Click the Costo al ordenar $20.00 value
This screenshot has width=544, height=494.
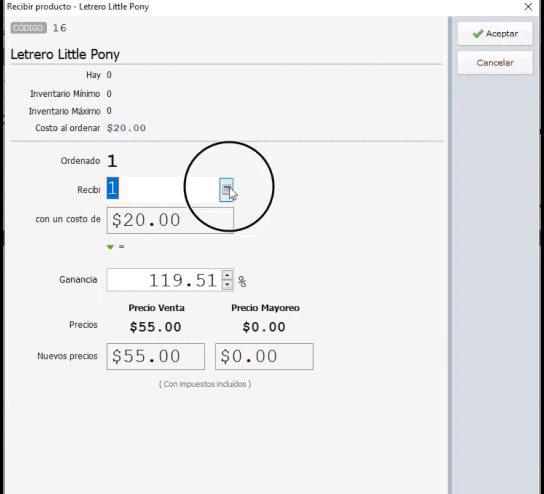pyautogui.click(x=126, y=128)
